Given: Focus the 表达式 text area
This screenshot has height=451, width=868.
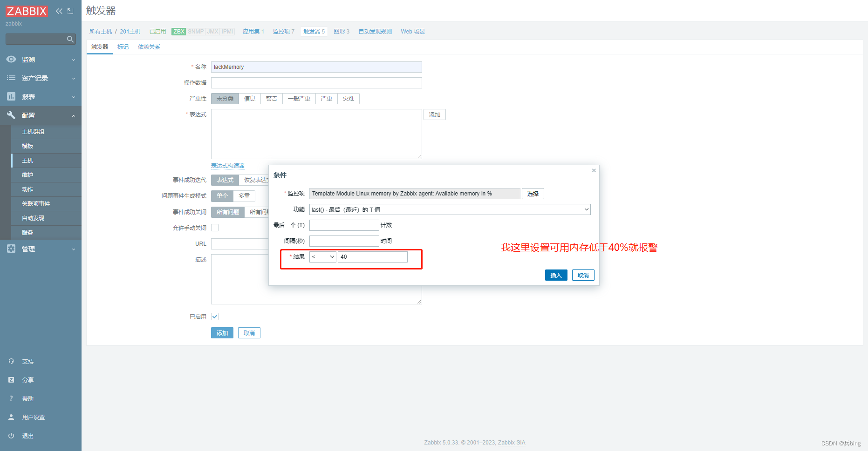Looking at the screenshot, I should (316, 134).
